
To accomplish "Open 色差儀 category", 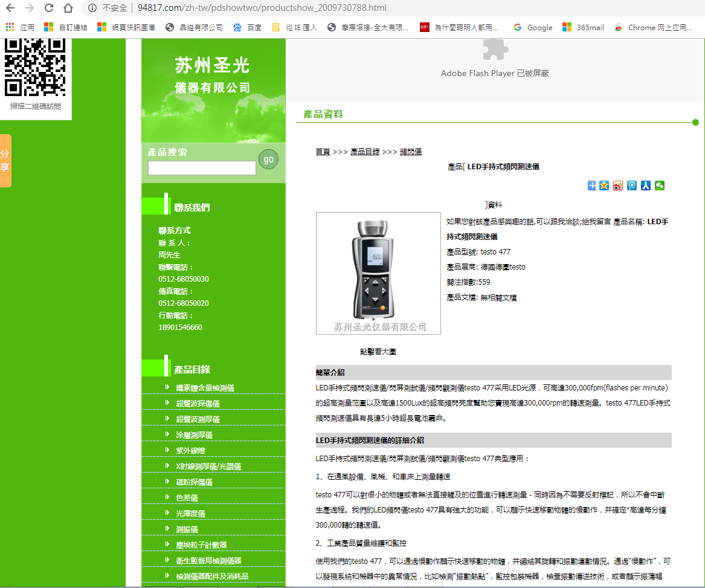I will [x=187, y=497].
